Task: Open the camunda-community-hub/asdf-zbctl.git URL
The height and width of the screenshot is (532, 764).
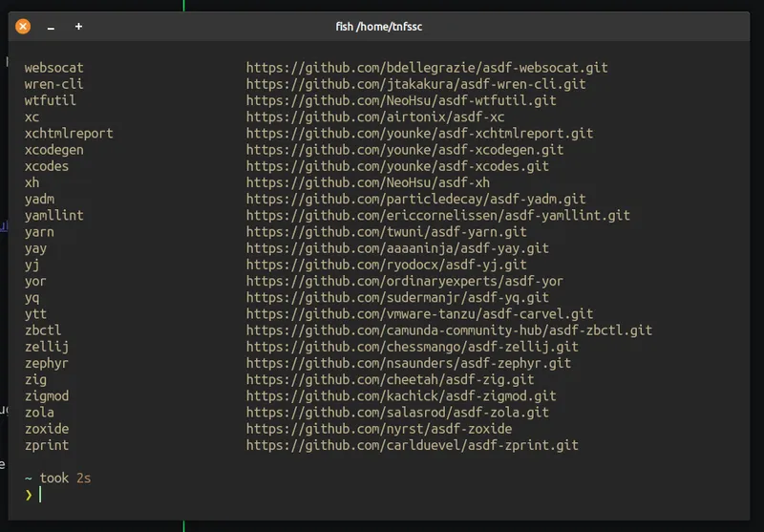Action: (449, 330)
